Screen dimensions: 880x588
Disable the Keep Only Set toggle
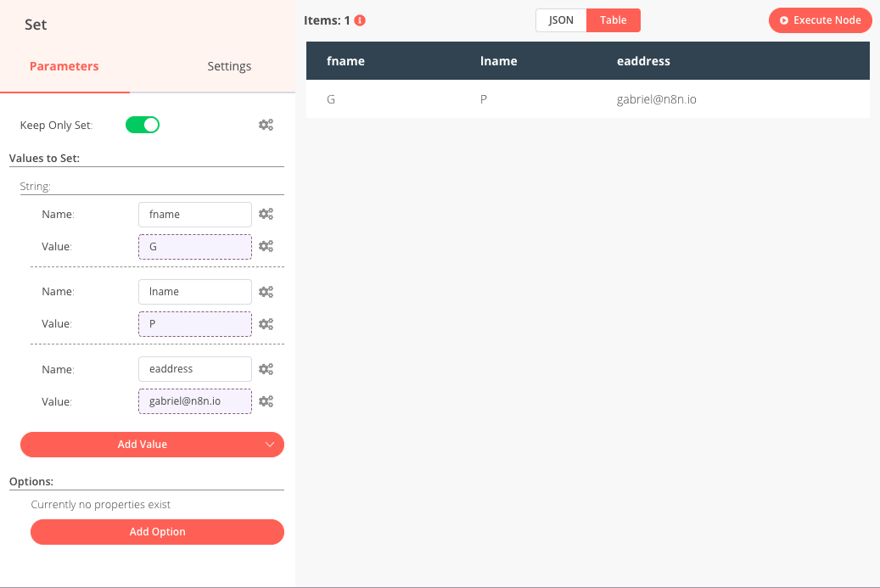pos(142,124)
